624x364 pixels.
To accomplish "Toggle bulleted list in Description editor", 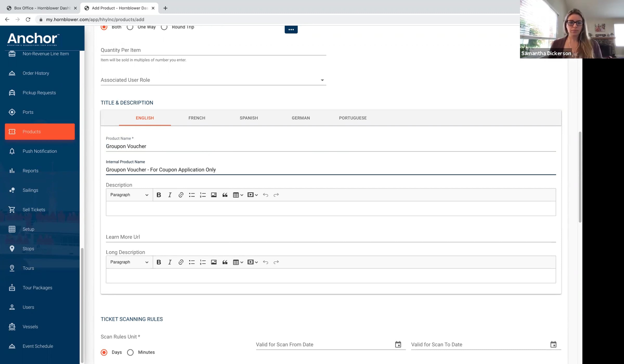I will pyautogui.click(x=192, y=195).
